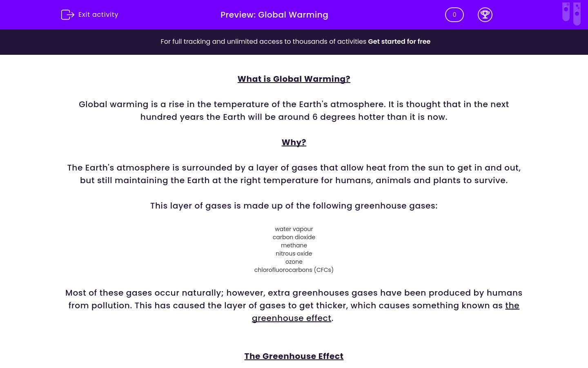Select 'water vapour' in the gas list
This screenshot has width=588, height=368.
(x=294, y=229)
